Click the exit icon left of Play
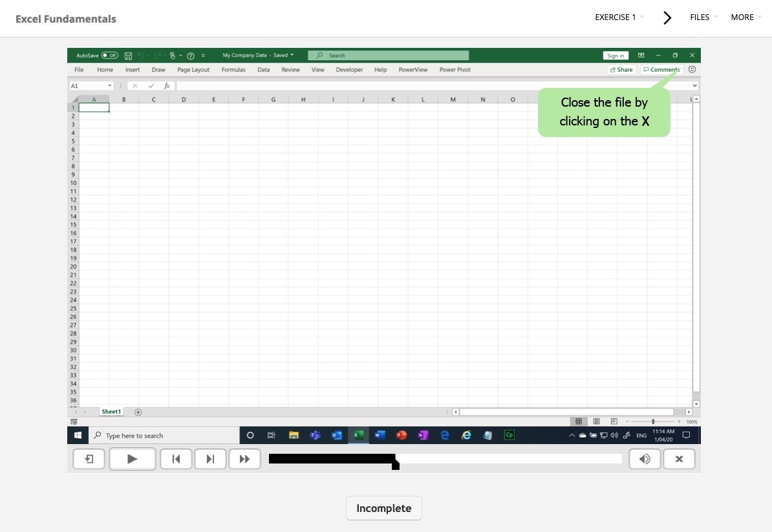Screen dimensions: 772x532 pos(89,459)
